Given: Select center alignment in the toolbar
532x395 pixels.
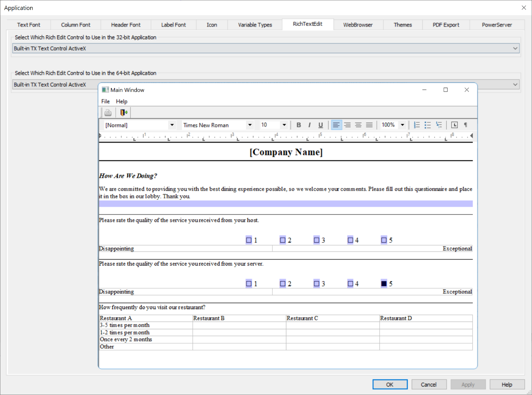Looking at the screenshot, I should point(347,125).
